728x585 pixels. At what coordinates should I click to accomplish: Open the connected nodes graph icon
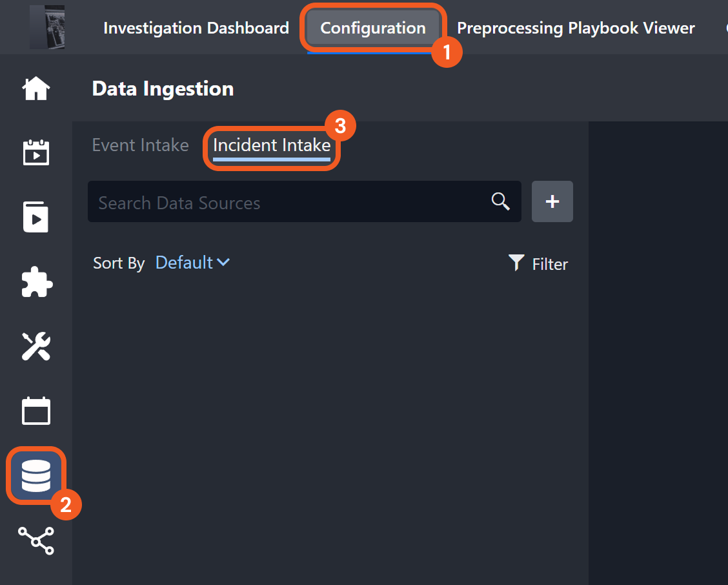coord(36,540)
